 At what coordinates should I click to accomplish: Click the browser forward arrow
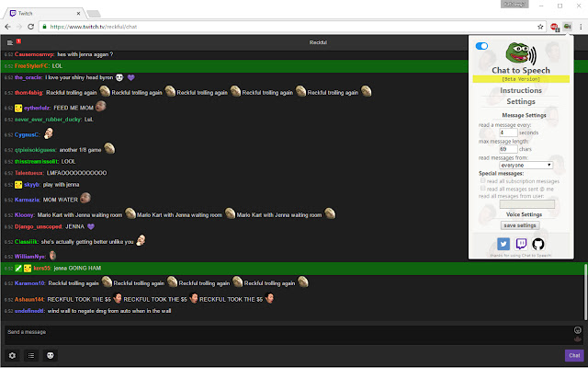tap(19, 27)
